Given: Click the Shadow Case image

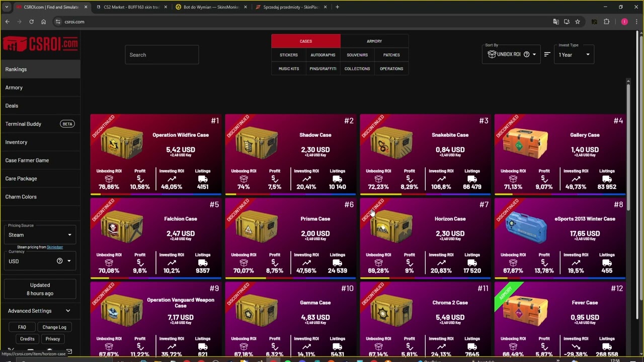Looking at the screenshot, I should pos(256,143).
